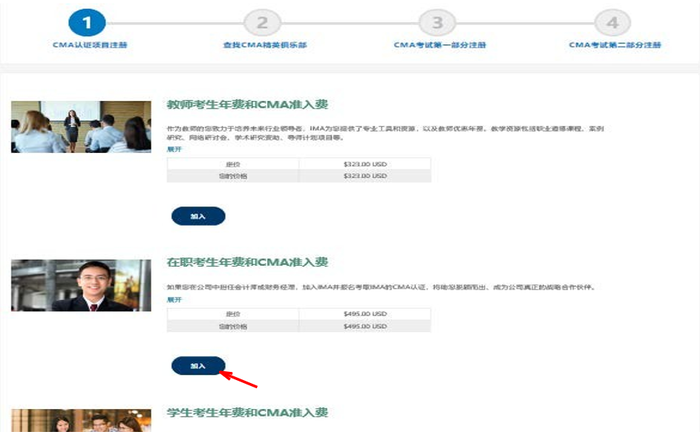Screen dimensions: 700x432
Task: Select the step 3 circle icon
Action: 437,23
